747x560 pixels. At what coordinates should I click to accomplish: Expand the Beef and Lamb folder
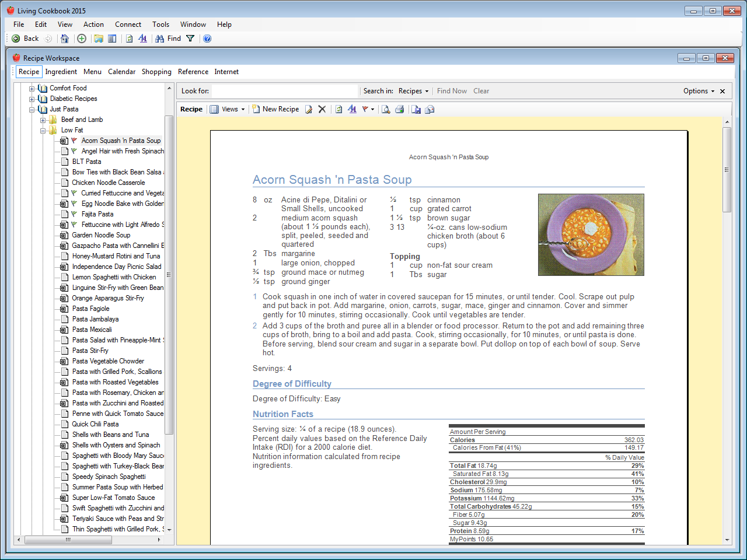coord(43,120)
